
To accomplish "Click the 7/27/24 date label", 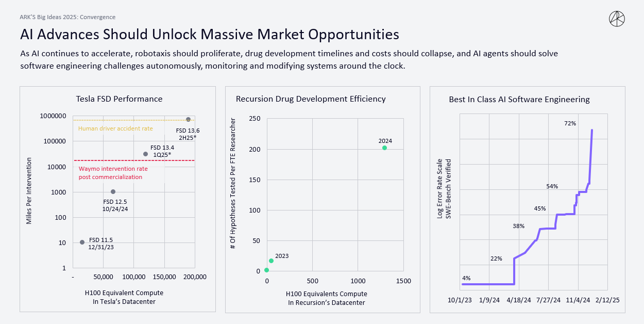I will tap(549, 299).
